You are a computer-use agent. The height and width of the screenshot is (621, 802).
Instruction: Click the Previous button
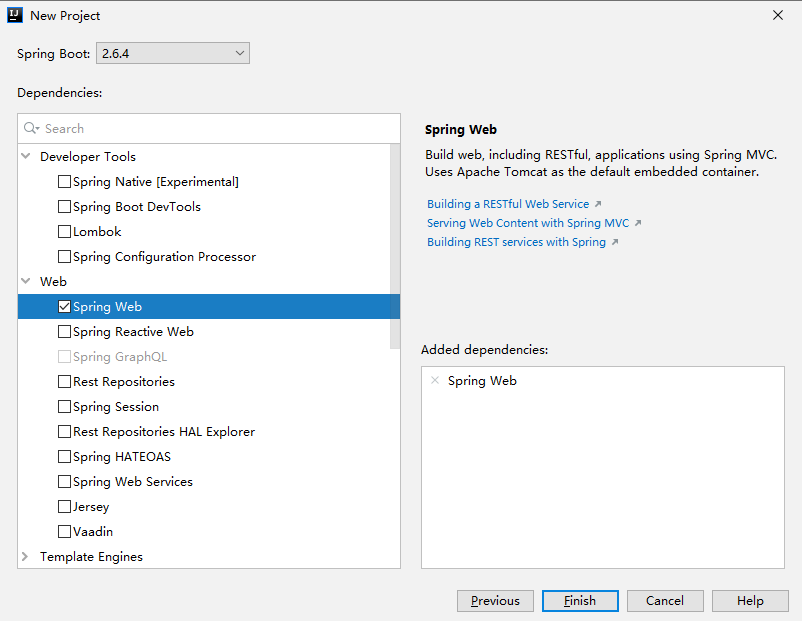click(x=495, y=601)
